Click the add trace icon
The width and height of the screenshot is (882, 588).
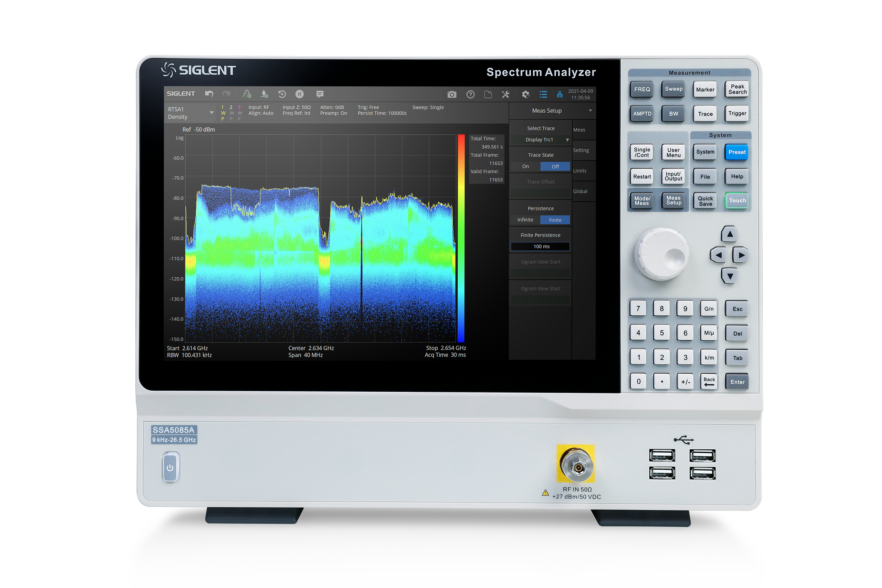247,94
